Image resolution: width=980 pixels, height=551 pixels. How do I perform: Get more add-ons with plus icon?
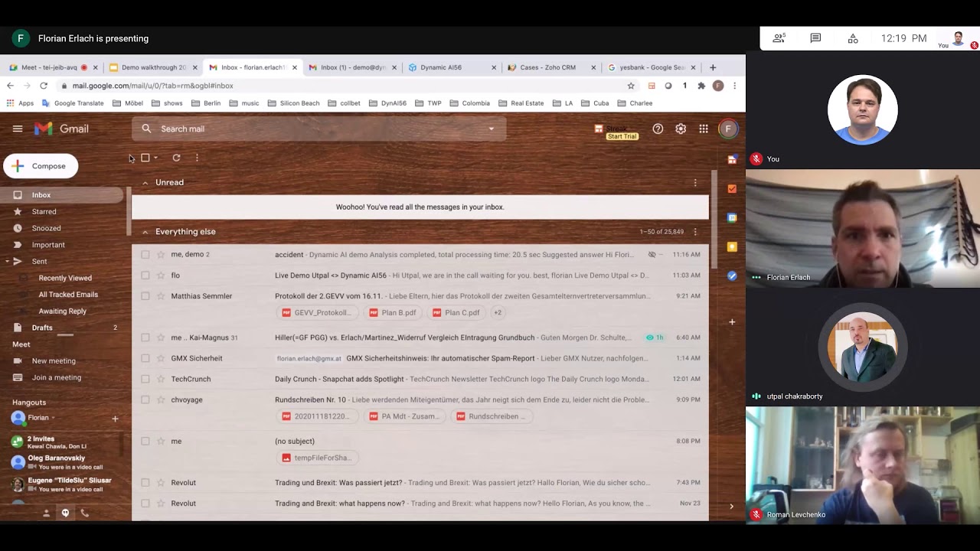point(732,322)
